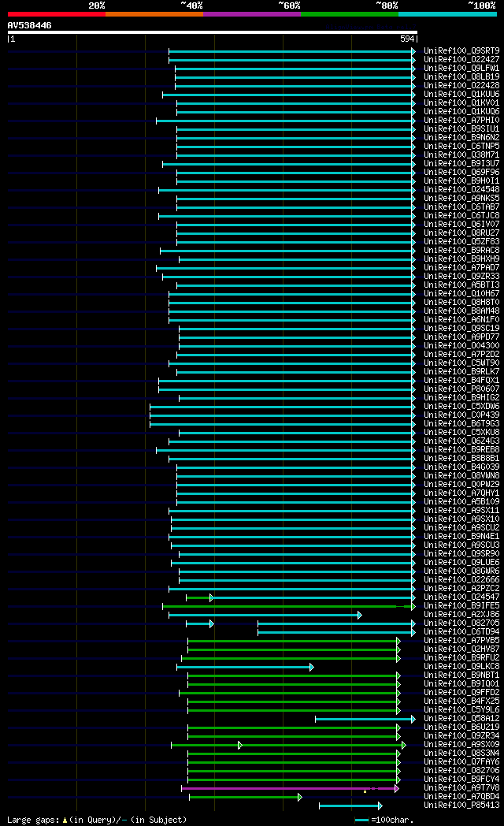Select hit label UniRef100_B8AM48
This screenshot has width=504, height=826.
(x=462, y=311)
